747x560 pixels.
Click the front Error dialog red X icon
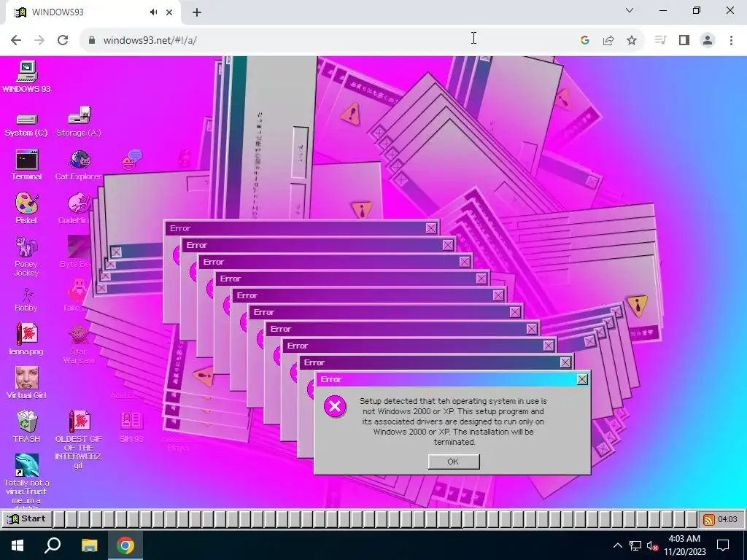click(x=336, y=406)
